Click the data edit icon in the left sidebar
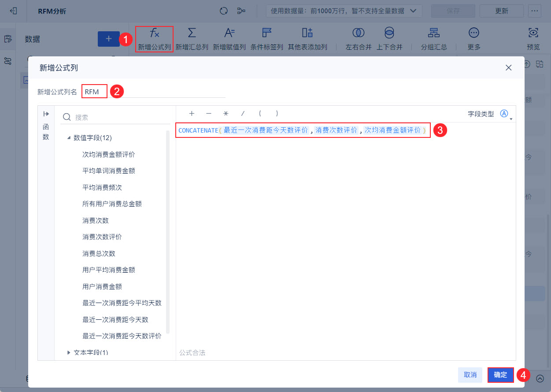Image resolution: width=551 pixels, height=392 pixels. (8, 39)
